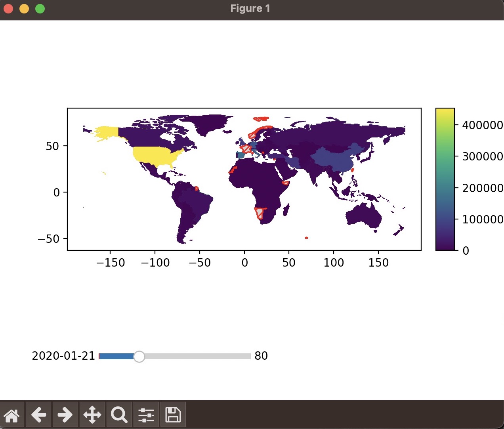Click the green macOS maximize button
This screenshot has height=429, width=504.
[x=40, y=9]
